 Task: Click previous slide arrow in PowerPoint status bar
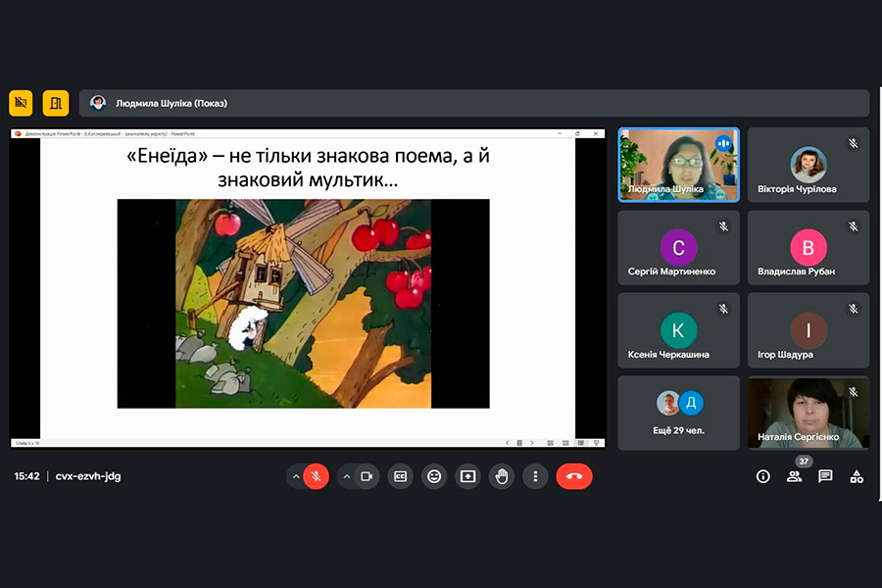click(508, 443)
